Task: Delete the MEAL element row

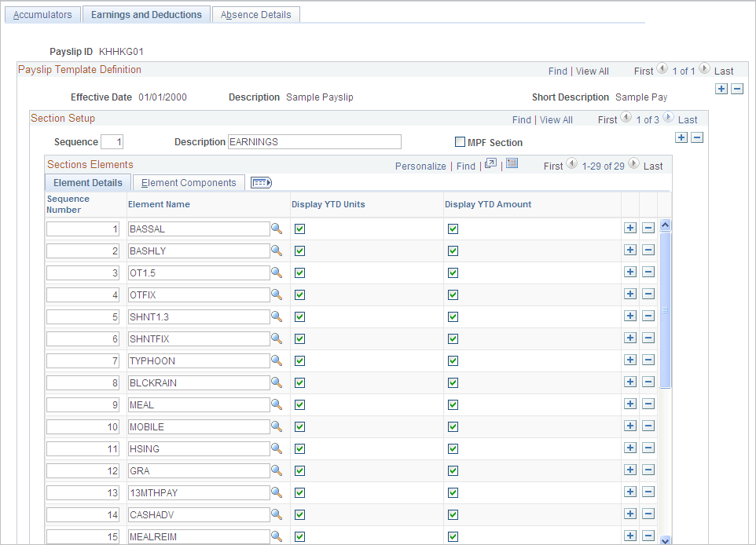Action: point(648,404)
